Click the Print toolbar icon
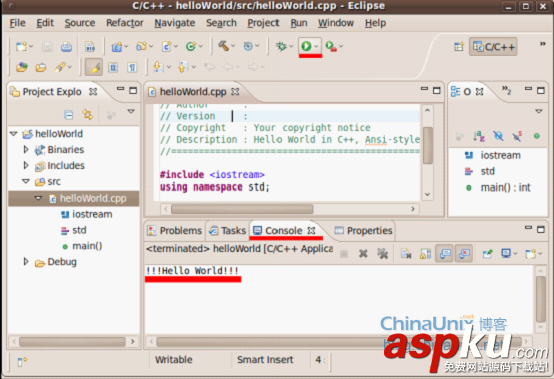The width and height of the screenshot is (554, 379). [x=66, y=46]
